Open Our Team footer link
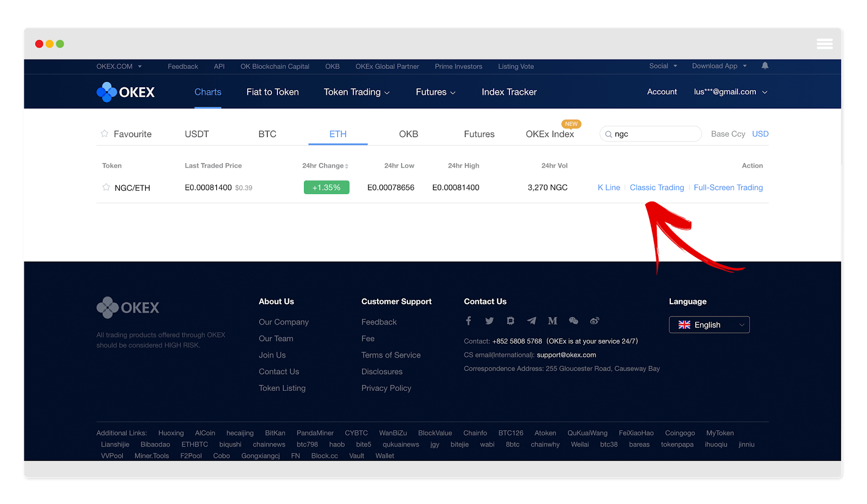Viewport: 867px width, 504px height. [276, 339]
